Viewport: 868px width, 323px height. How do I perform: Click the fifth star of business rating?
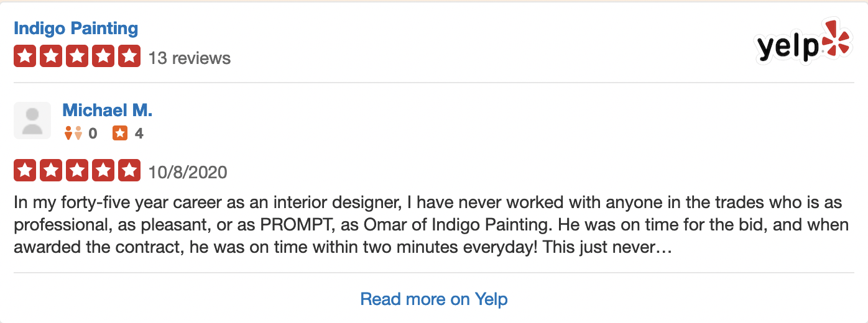pos(130,57)
